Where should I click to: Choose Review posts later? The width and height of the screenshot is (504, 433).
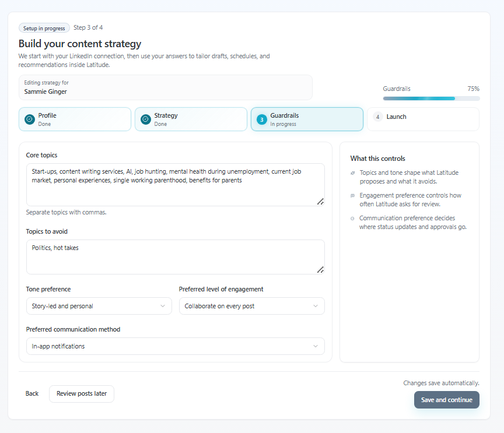[x=82, y=394]
